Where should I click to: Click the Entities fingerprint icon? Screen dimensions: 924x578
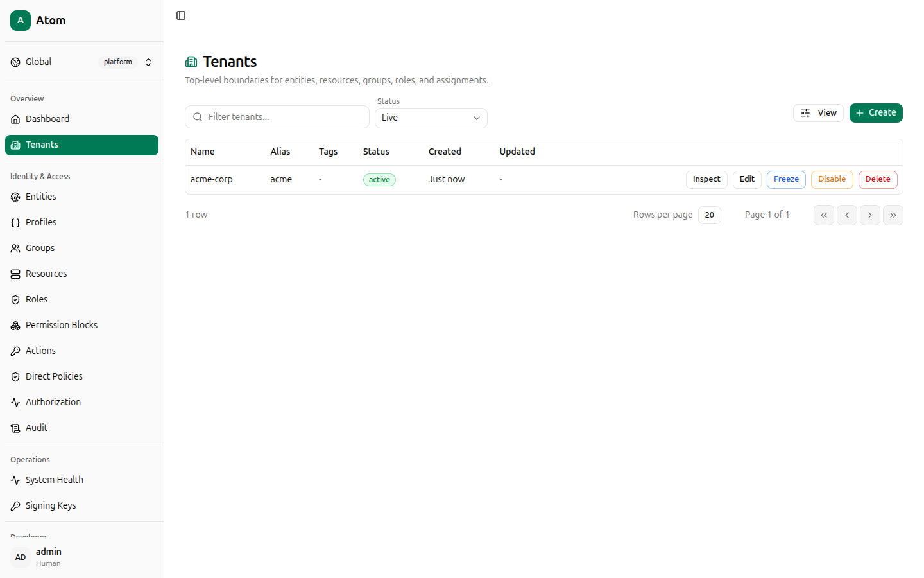pos(15,197)
